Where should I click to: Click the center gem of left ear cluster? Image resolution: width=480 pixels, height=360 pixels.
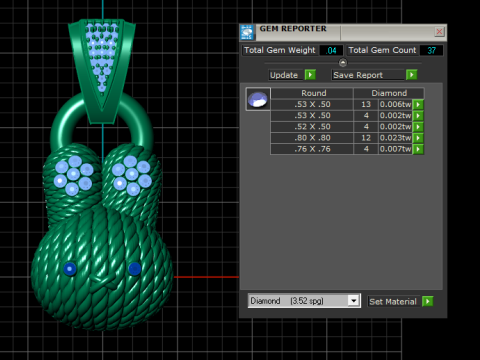pos(73,174)
